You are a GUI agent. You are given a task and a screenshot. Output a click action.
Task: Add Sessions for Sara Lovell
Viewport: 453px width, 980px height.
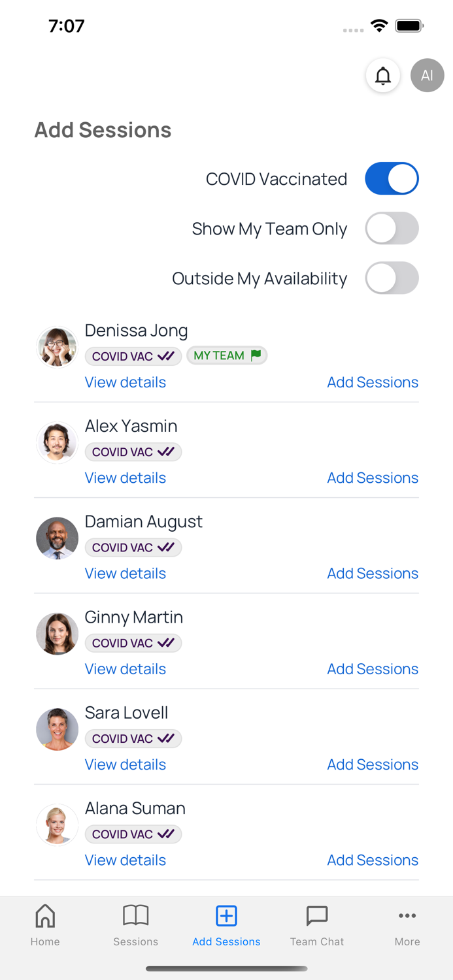373,764
